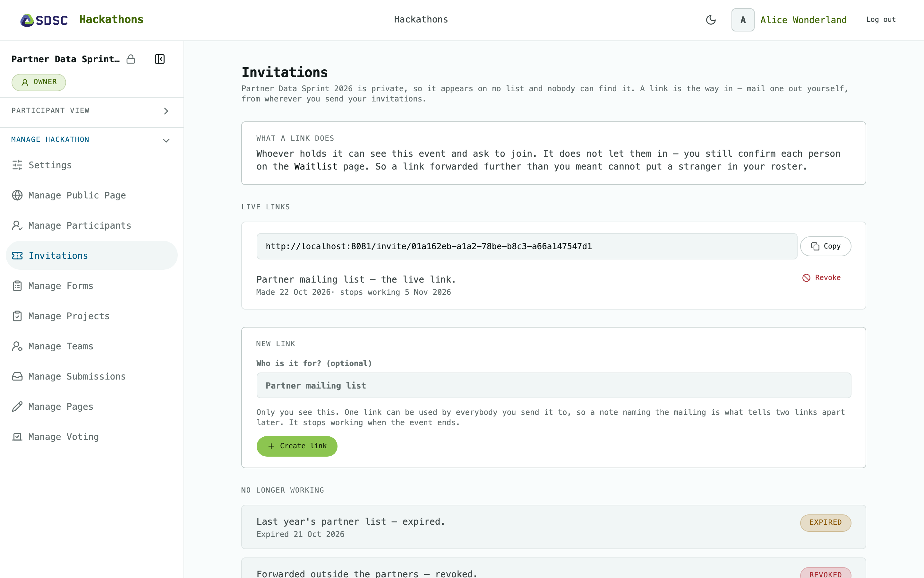This screenshot has width=924, height=578.
Task: Click the Manage Projects clipboard-check icon
Action: click(x=17, y=316)
